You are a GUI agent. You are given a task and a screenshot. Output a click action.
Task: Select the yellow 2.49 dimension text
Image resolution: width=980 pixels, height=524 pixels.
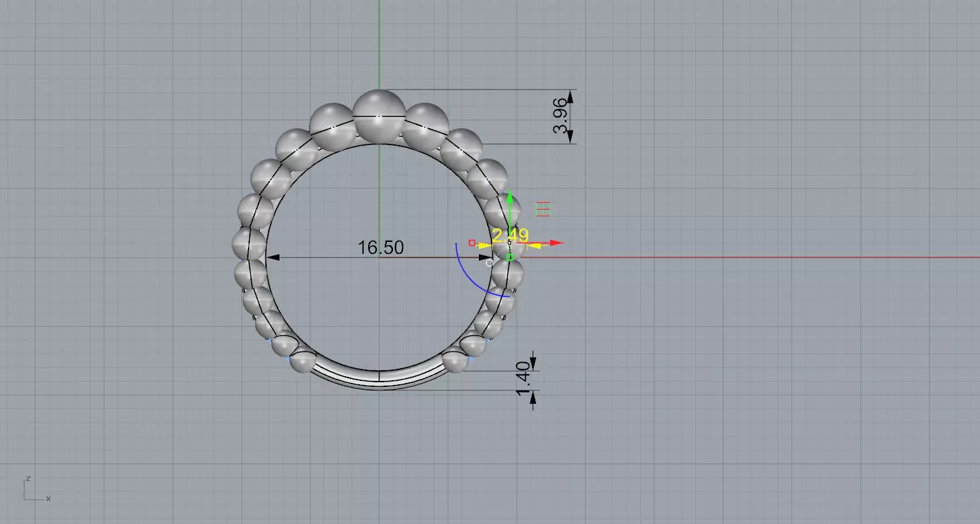(x=510, y=236)
